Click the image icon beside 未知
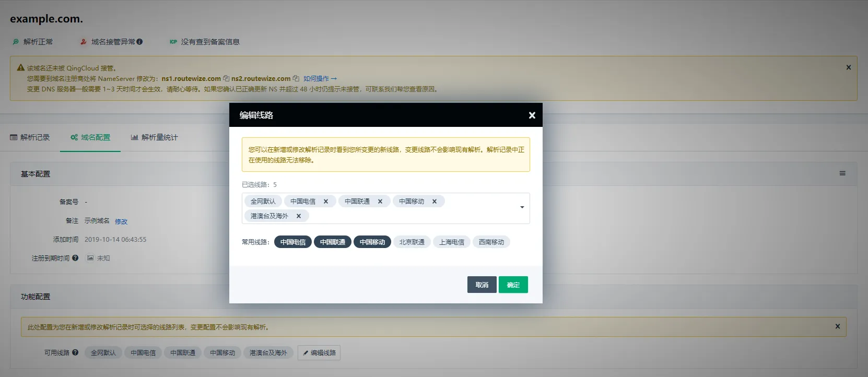Screen dimensions: 868x377 (x=90, y=258)
